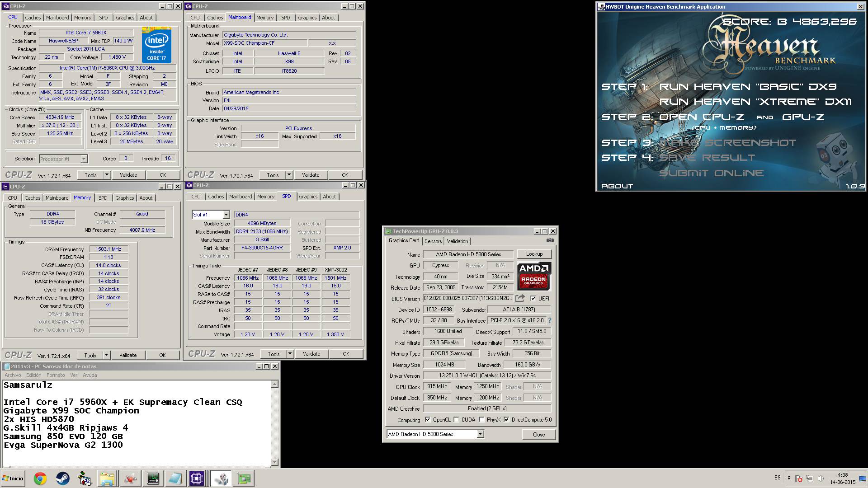Click the ES language indicator
Image resolution: width=868 pixels, height=488 pixels.
tap(777, 478)
